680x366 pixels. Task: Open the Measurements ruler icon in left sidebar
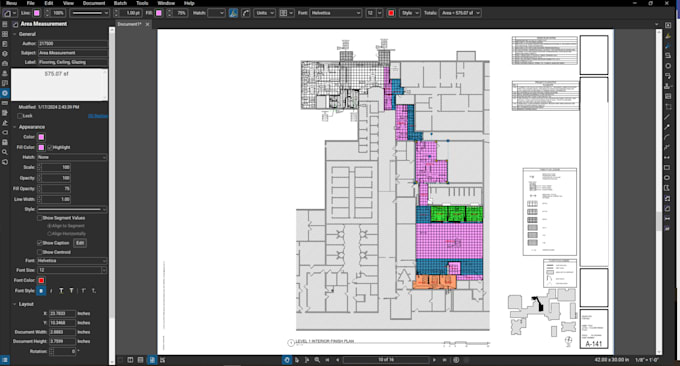(x=4, y=103)
